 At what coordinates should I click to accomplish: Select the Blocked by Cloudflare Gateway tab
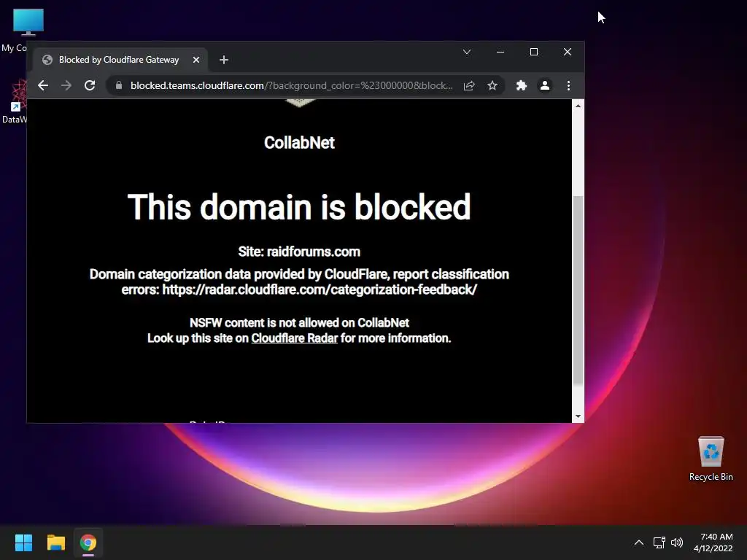[x=119, y=60]
